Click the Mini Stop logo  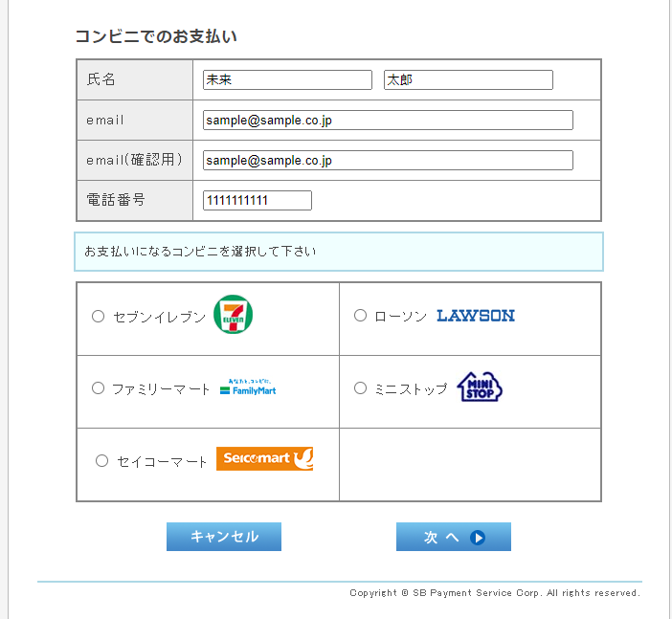pos(480,387)
